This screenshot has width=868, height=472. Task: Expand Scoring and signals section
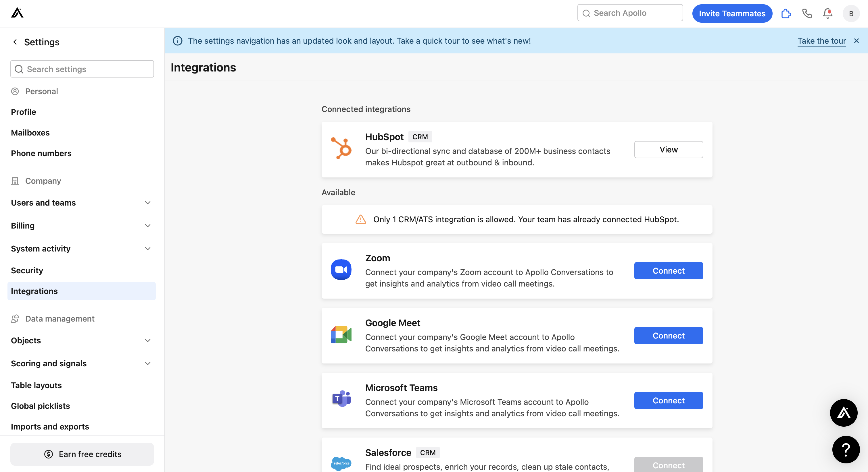pyautogui.click(x=147, y=363)
